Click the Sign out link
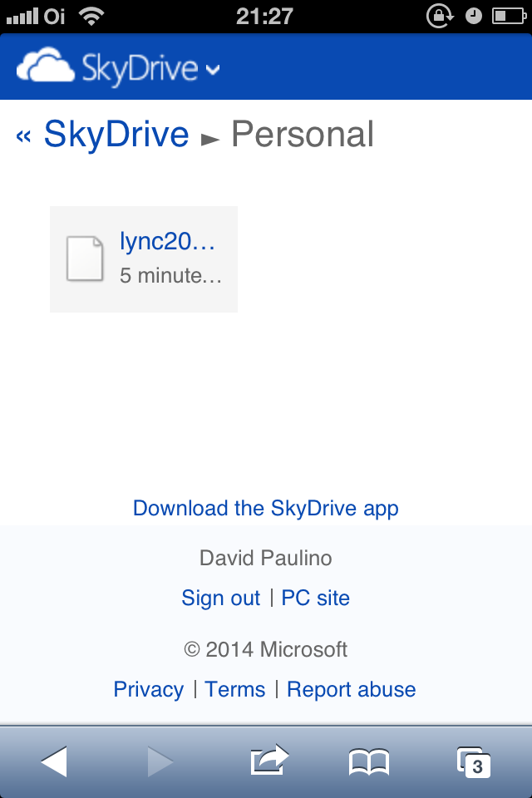Viewport: 532px width, 798px height. (220, 598)
